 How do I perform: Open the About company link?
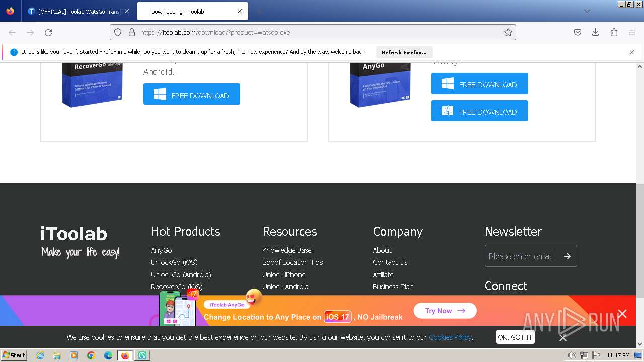[x=382, y=250]
